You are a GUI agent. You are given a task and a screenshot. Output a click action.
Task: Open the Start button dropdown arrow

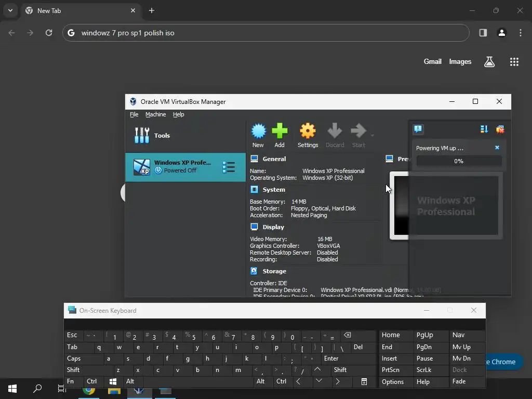click(372, 136)
